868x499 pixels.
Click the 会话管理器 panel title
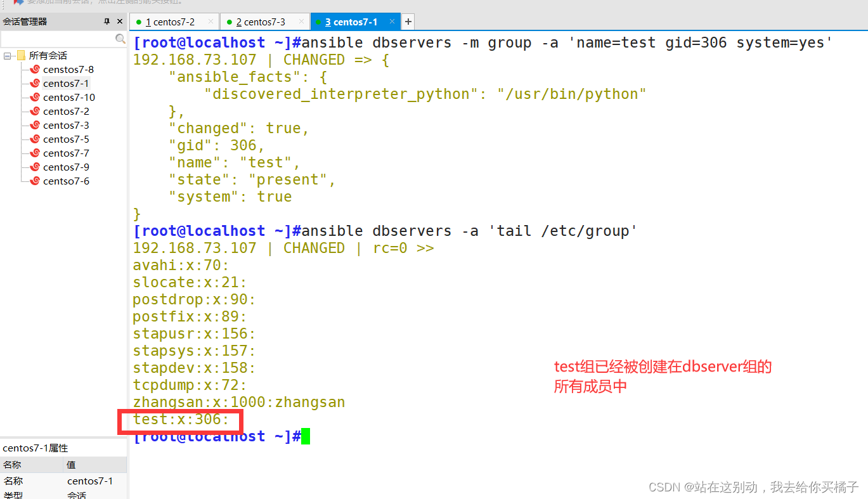pyautogui.click(x=25, y=22)
